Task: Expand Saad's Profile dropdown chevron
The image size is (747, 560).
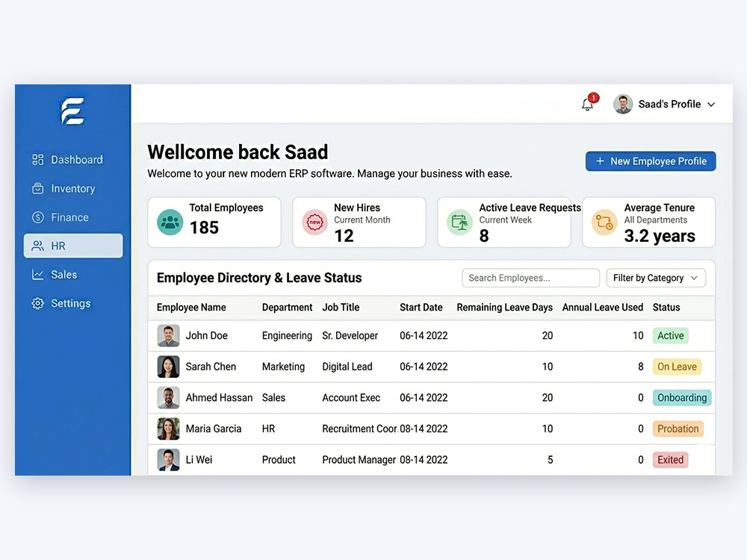Action: coord(711,105)
